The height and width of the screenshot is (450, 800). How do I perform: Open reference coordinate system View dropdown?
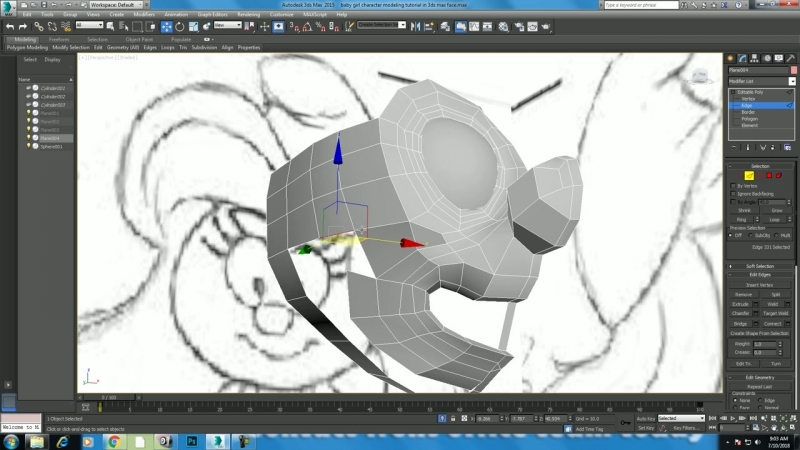[228, 25]
